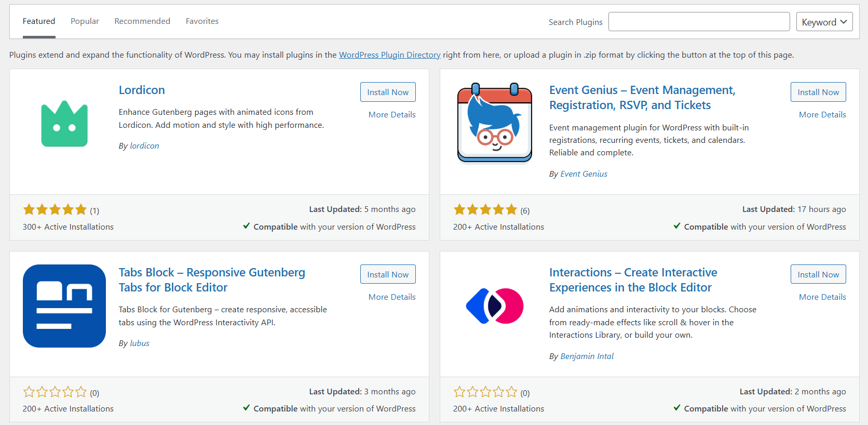Switch to the Recommended tab
This screenshot has width=868, height=425.
pos(142,21)
